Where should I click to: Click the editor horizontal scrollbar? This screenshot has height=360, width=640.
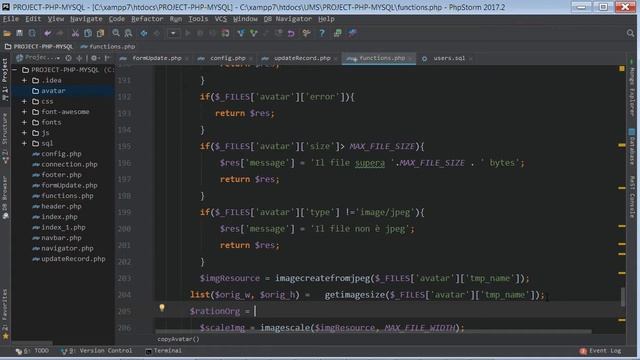[x=373, y=332]
